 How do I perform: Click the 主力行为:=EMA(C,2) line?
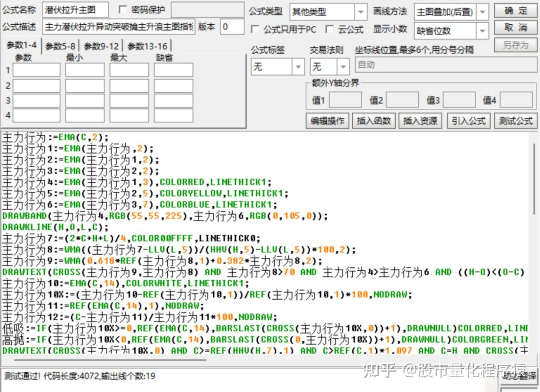(x=55, y=138)
